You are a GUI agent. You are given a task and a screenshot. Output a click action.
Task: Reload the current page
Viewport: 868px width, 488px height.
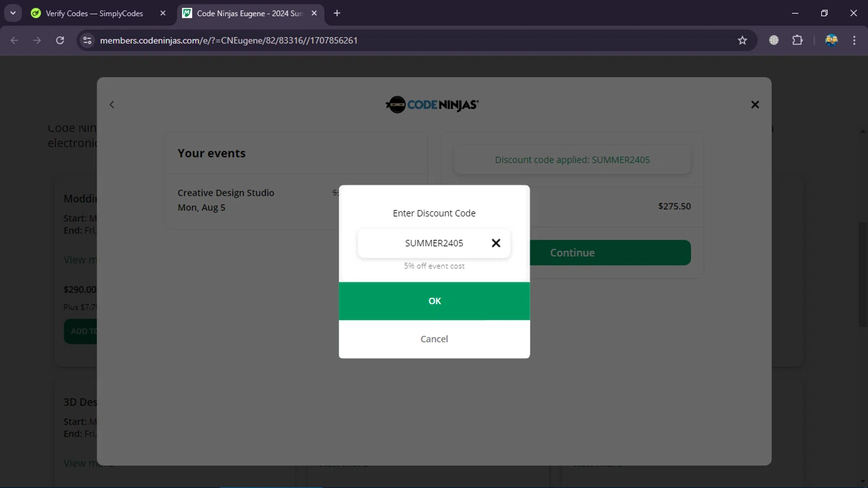point(60,41)
